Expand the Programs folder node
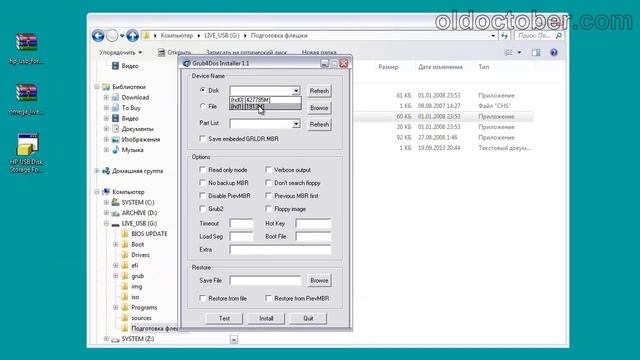640x360 pixels. click(116, 307)
